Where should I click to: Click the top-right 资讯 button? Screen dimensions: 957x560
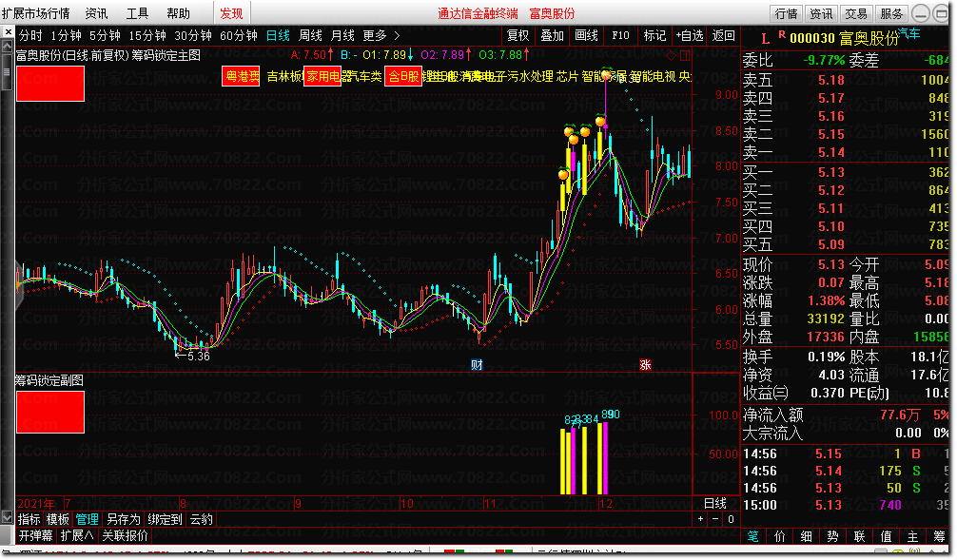pyautogui.click(x=821, y=13)
